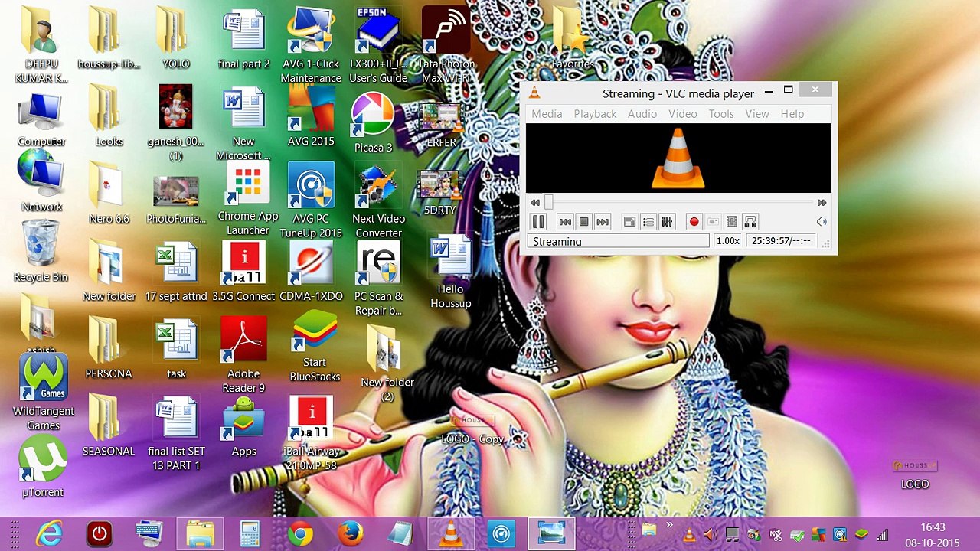The height and width of the screenshot is (551, 980).
Task: Select the Picasa 3 shortcut
Action: 373,122
